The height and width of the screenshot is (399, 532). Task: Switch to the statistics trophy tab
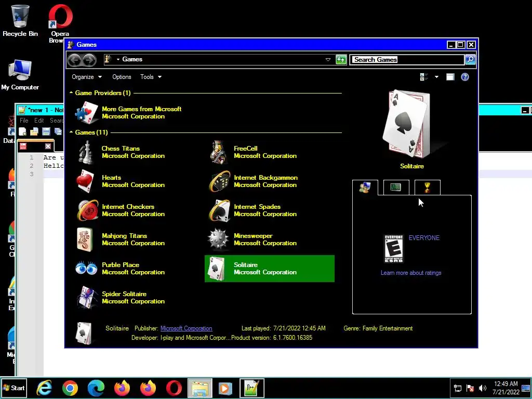point(427,187)
